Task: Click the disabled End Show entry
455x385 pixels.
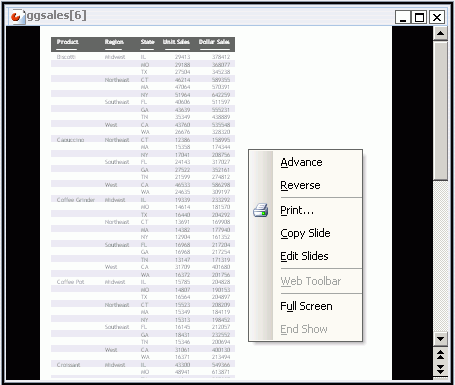Action: [x=304, y=329]
